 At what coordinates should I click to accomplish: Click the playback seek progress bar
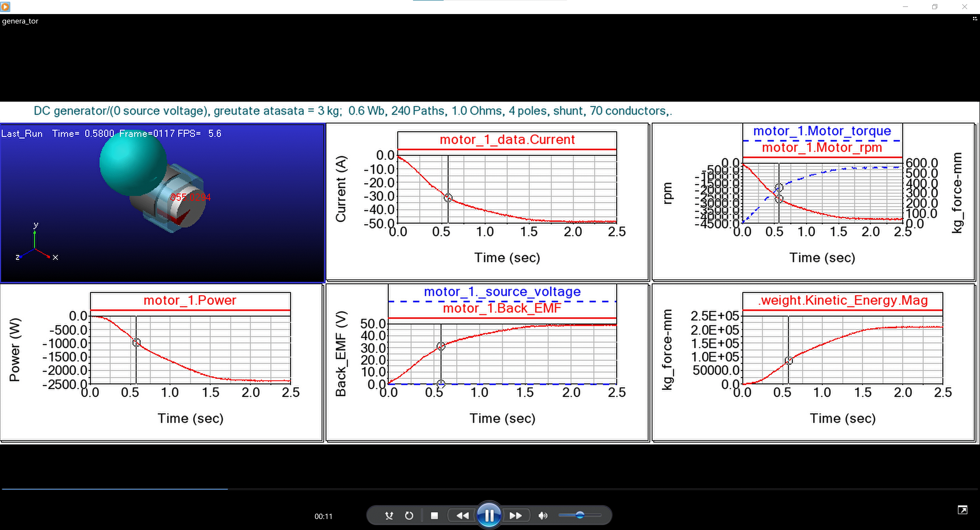point(490,489)
